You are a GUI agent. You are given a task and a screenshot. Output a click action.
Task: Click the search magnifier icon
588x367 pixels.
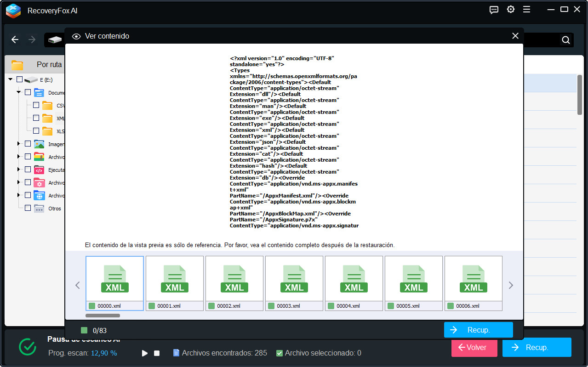click(566, 40)
